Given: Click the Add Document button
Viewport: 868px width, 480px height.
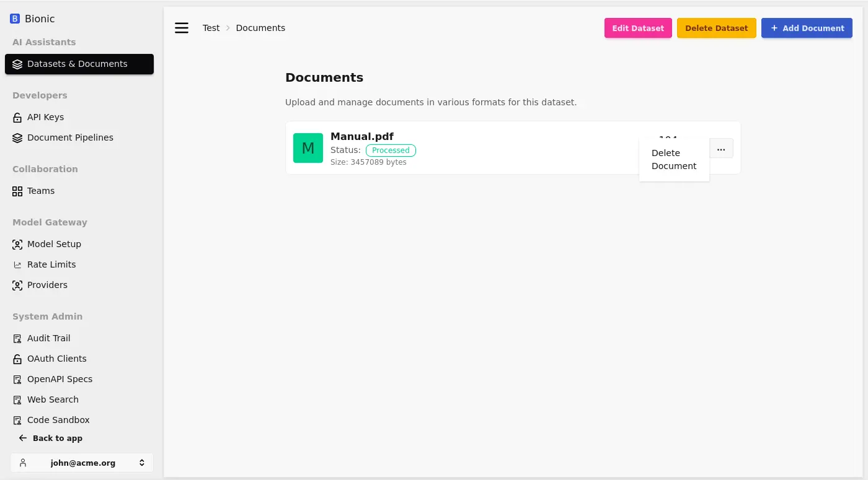Looking at the screenshot, I should click(x=807, y=28).
